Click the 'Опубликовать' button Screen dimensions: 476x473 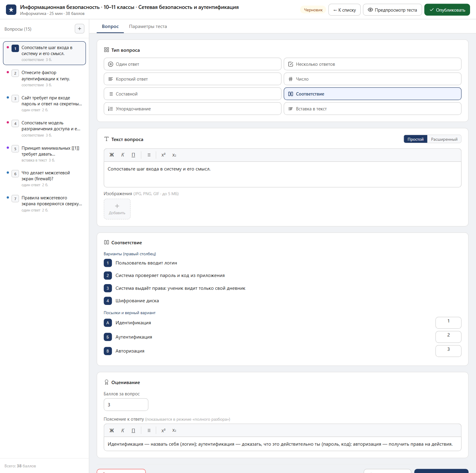[x=447, y=10]
